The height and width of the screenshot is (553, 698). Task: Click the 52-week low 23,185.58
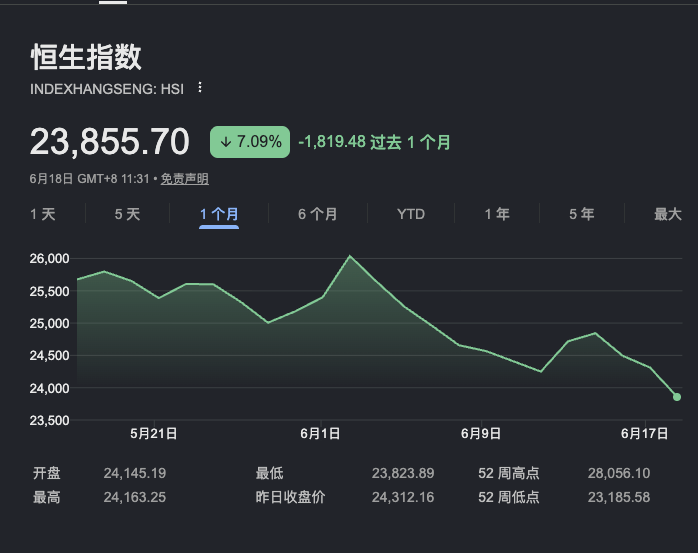(x=619, y=497)
